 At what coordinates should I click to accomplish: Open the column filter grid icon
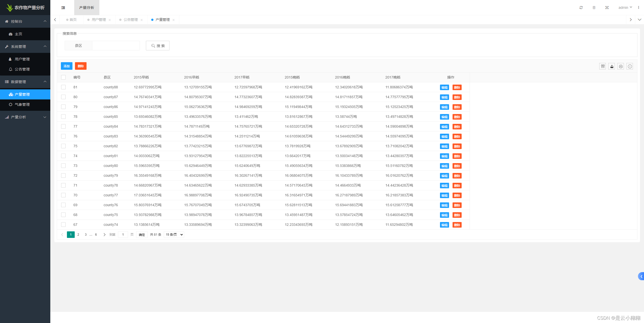tap(602, 66)
